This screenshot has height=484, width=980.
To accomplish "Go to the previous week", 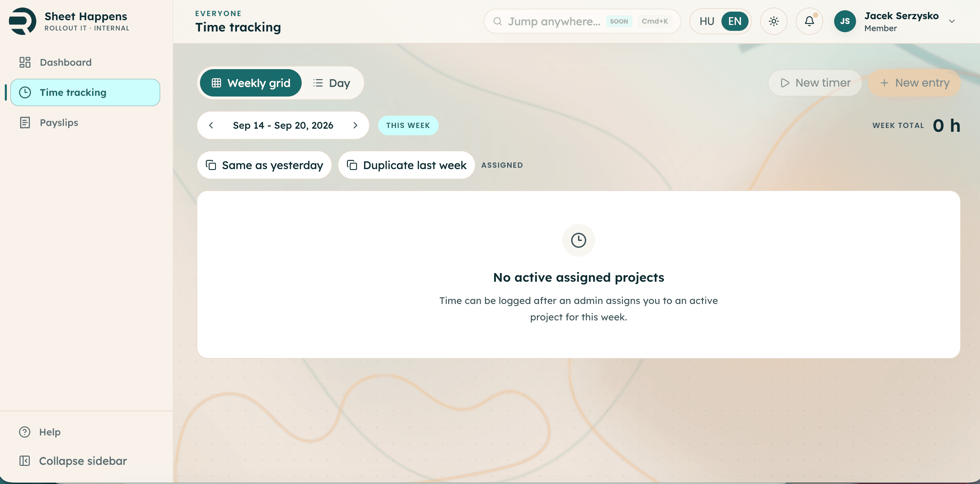I will click(x=211, y=125).
